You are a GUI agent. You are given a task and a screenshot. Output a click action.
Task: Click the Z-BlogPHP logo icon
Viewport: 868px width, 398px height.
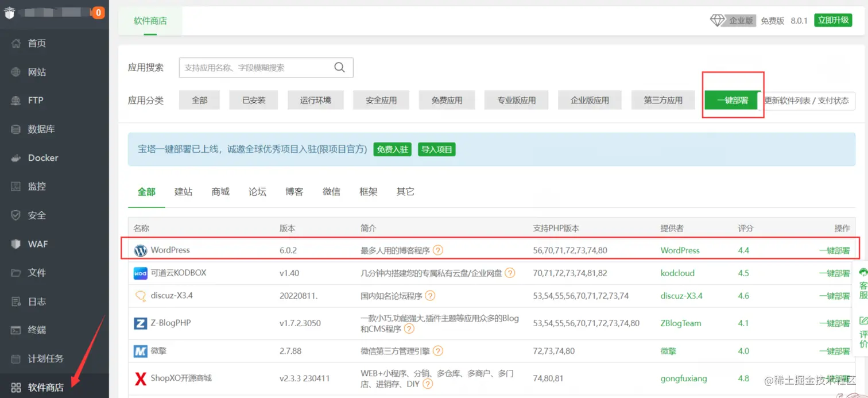140,323
